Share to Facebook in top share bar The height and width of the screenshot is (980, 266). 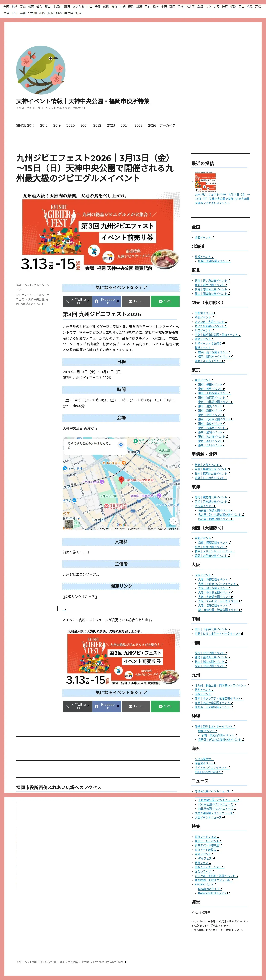(106, 301)
